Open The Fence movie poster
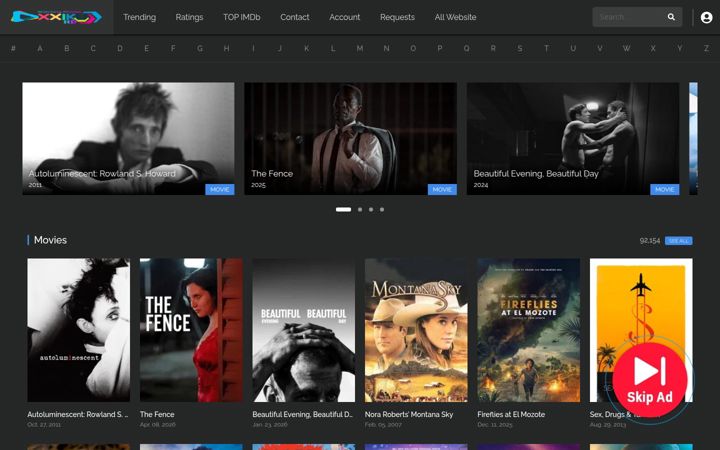Image resolution: width=720 pixels, height=450 pixels. point(191,330)
